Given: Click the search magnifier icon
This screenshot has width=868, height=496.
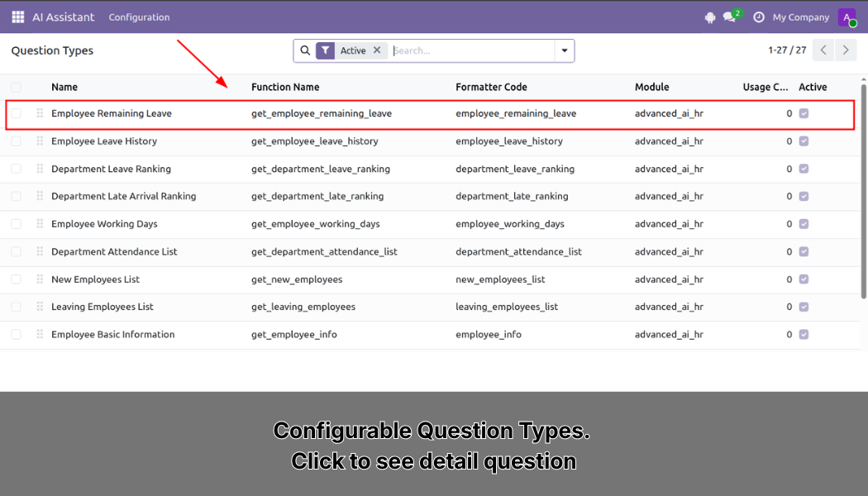Looking at the screenshot, I should [305, 50].
